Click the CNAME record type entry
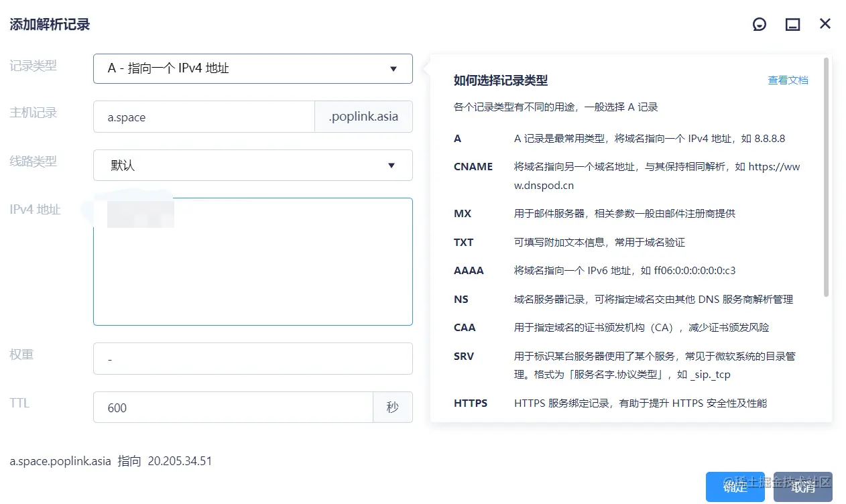Image resolution: width=846 pixels, height=504 pixels. tap(473, 167)
